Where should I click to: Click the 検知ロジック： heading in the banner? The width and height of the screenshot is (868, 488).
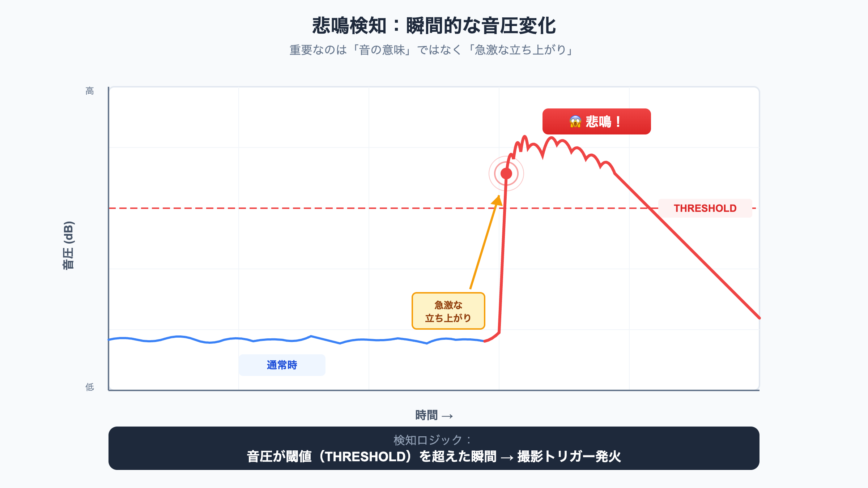[x=433, y=440]
